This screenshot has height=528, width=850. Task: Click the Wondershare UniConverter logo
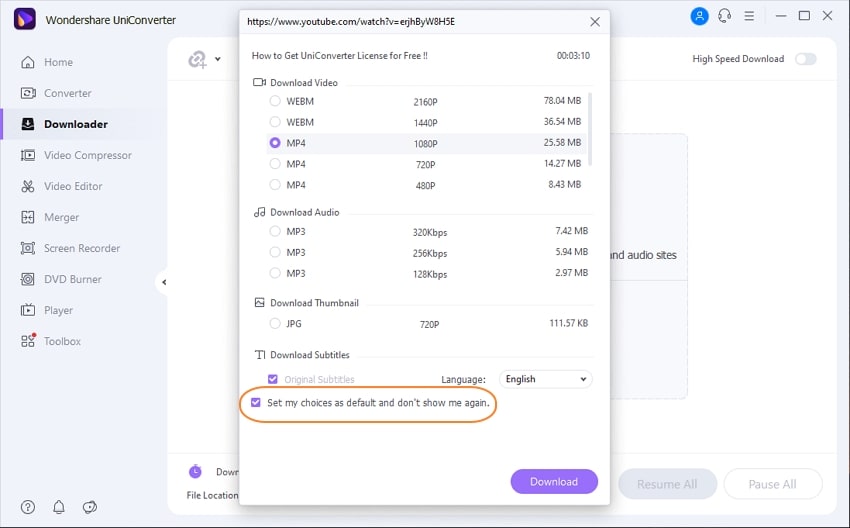click(24, 20)
